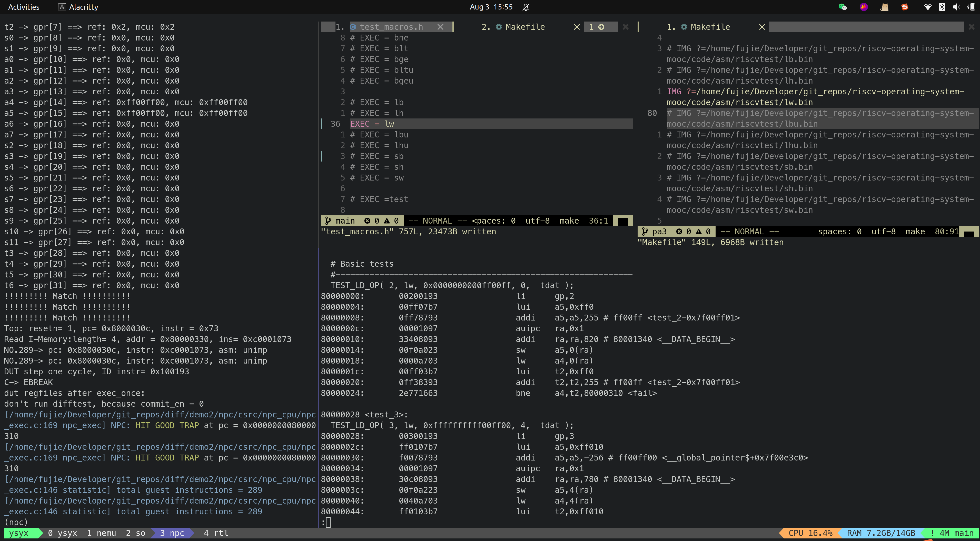Screen dimensions: 980x541
Task: Open the Alacritty app menu in the top bar
Action: 78,7
